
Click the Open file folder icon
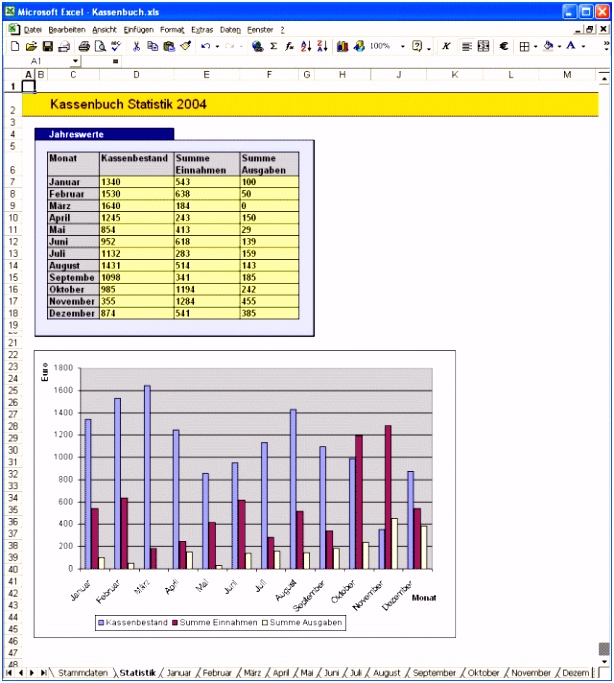tap(31, 46)
